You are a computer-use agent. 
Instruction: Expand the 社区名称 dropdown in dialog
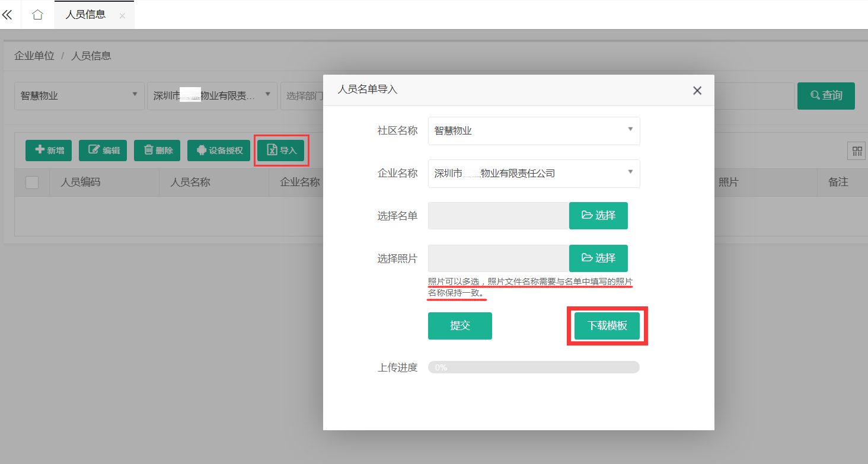click(x=534, y=131)
